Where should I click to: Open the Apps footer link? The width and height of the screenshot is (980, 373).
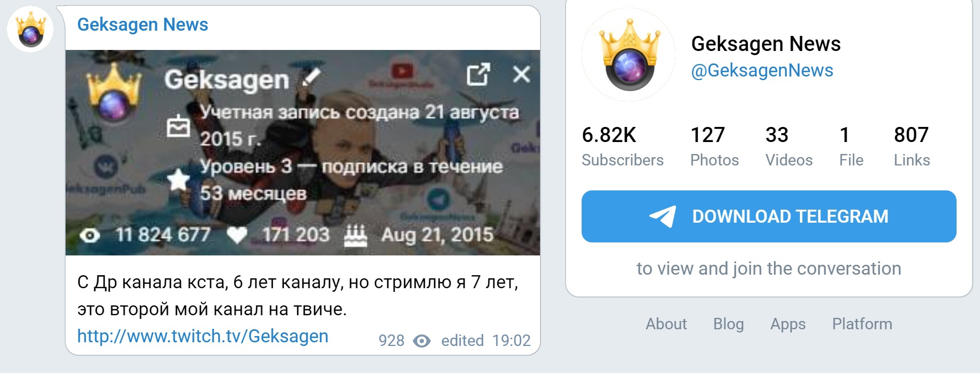(x=788, y=324)
